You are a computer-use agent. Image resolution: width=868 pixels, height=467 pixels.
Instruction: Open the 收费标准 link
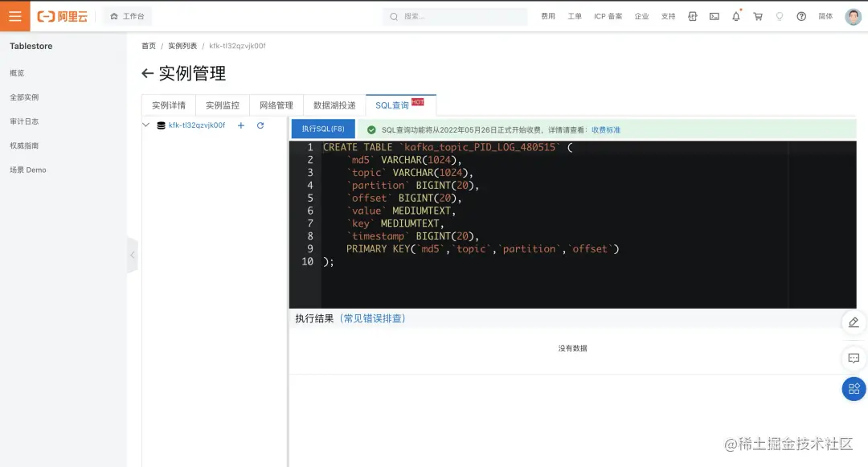pos(606,130)
